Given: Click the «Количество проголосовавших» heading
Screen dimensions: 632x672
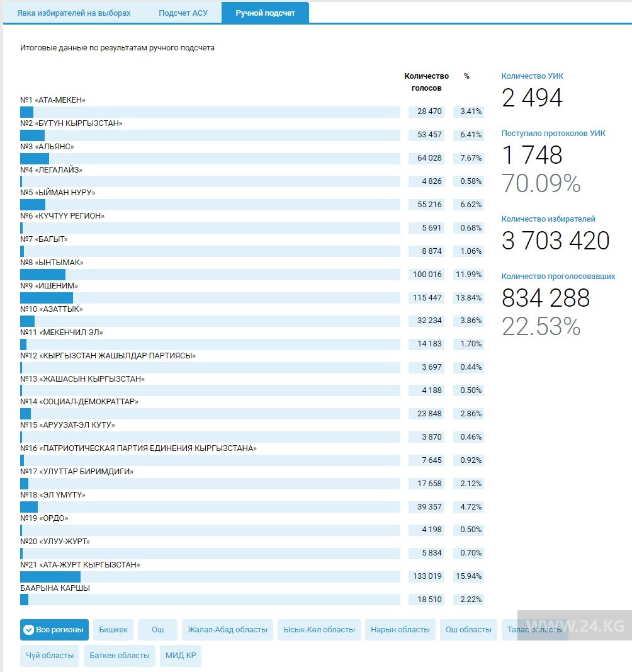Looking at the screenshot, I should [x=558, y=276].
